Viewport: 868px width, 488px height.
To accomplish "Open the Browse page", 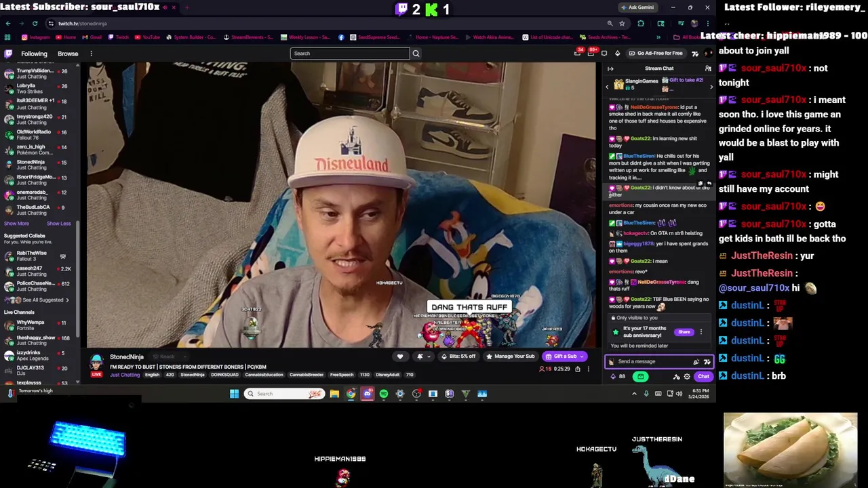I will pyautogui.click(x=68, y=54).
